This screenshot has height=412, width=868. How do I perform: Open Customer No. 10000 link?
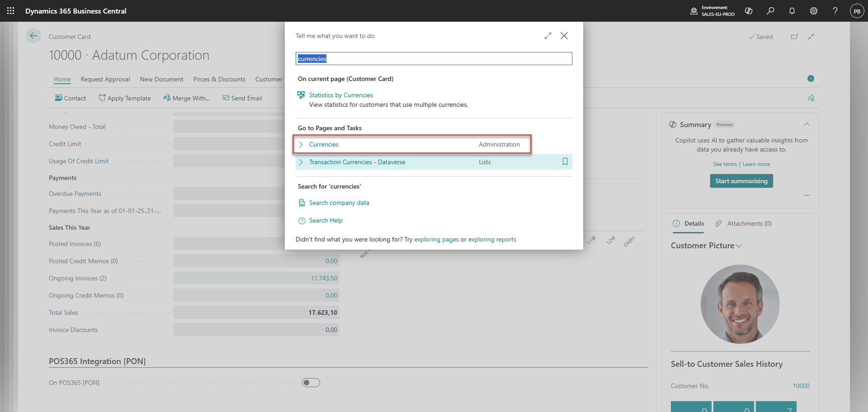click(801, 386)
